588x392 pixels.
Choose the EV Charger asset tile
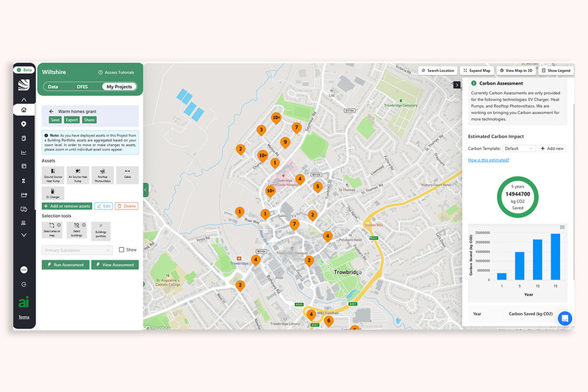click(x=53, y=193)
